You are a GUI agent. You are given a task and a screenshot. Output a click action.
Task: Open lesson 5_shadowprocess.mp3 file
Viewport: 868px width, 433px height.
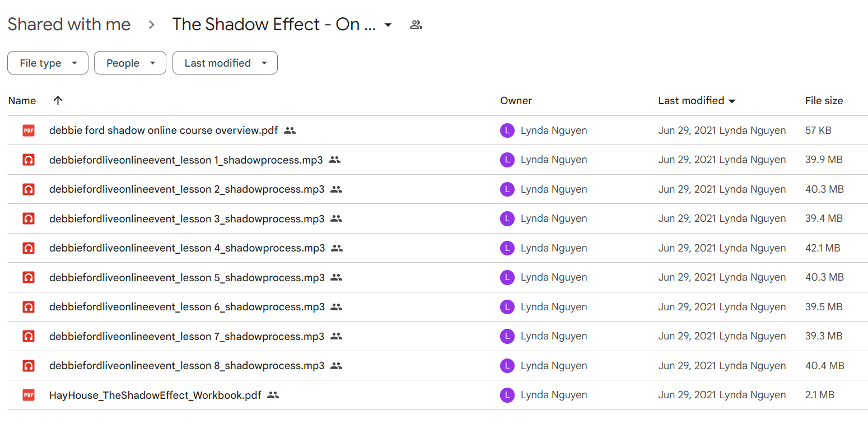186,277
